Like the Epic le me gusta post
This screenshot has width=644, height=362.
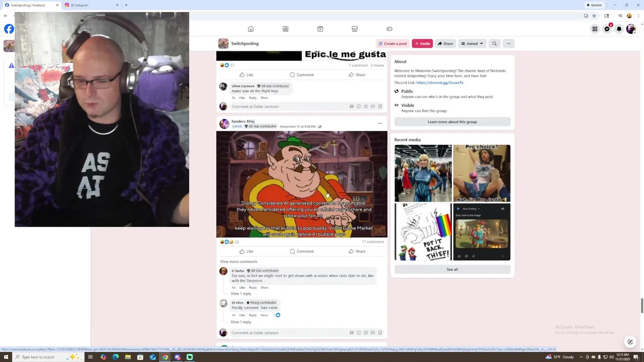247,75
